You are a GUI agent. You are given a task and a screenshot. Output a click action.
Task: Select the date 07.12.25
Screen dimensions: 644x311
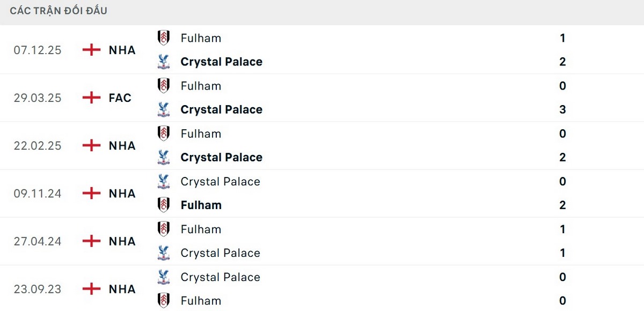[x=37, y=50]
